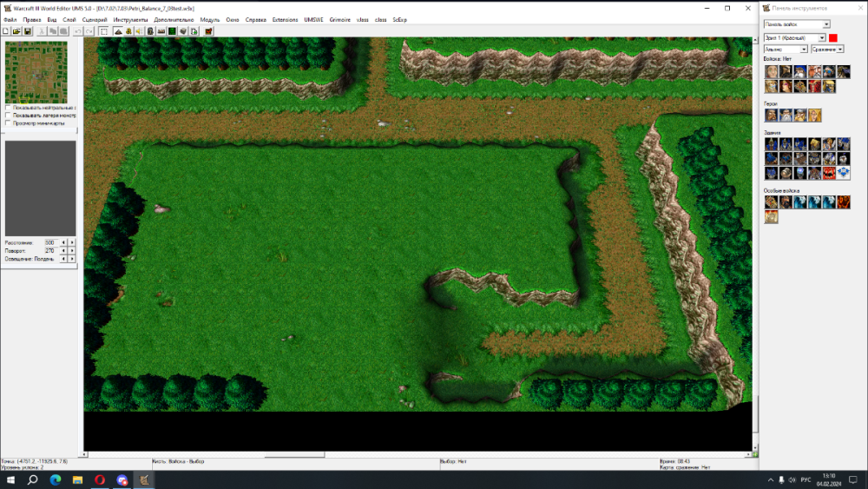
Task: Pick the first unit icon under Войска
Action: pyautogui.click(x=771, y=72)
